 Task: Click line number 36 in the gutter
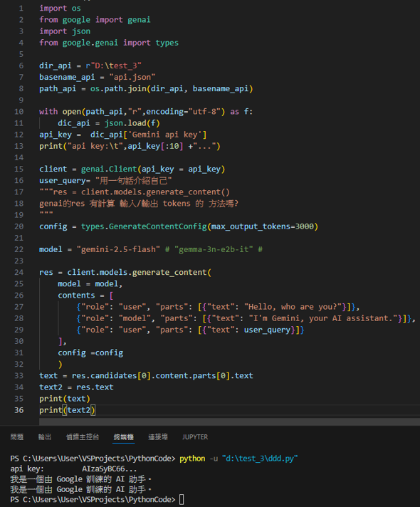(19, 410)
